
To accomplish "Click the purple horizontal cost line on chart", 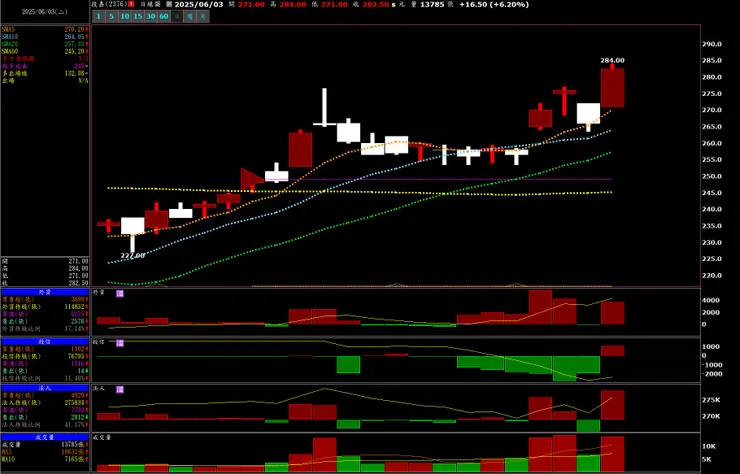I will coord(438,179).
